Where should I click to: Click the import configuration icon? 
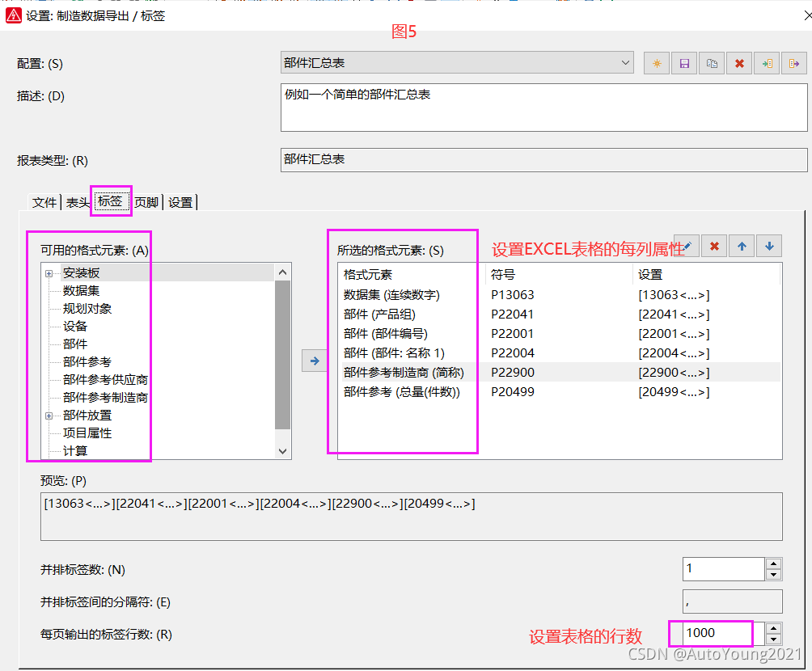[x=767, y=63]
